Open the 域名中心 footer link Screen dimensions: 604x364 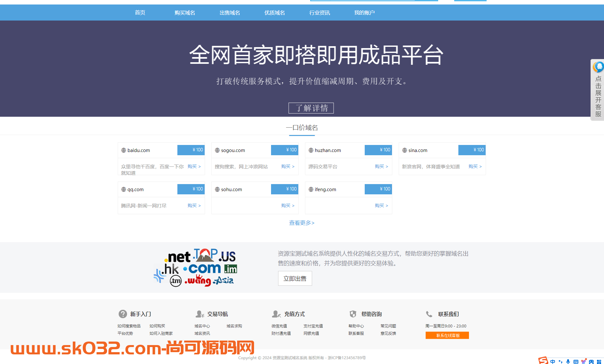(202, 326)
